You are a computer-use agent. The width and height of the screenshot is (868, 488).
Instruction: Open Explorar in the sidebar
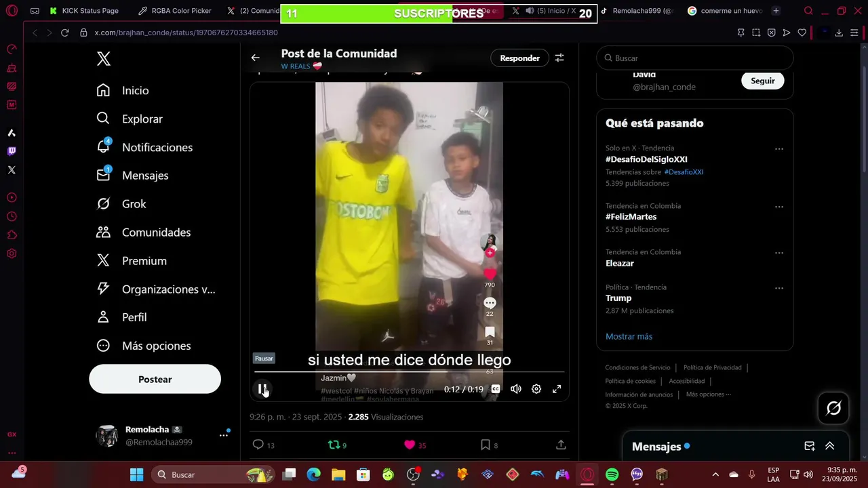click(130, 119)
